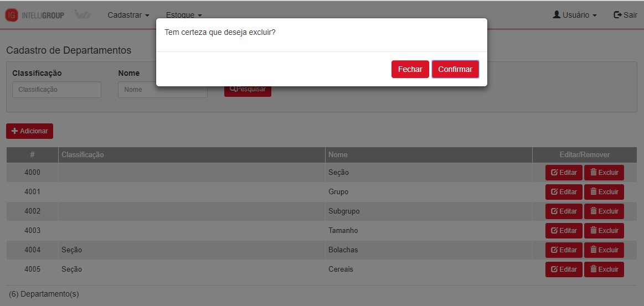Click Excluir trash icon for Subgrupo row

tap(594, 211)
